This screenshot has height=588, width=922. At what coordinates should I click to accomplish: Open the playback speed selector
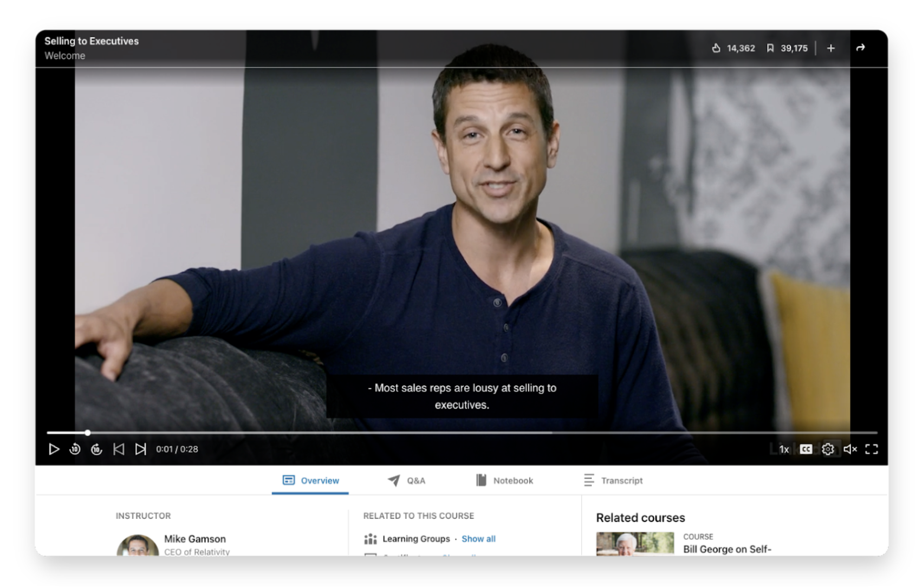pyautogui.click(x=784, y=449)
